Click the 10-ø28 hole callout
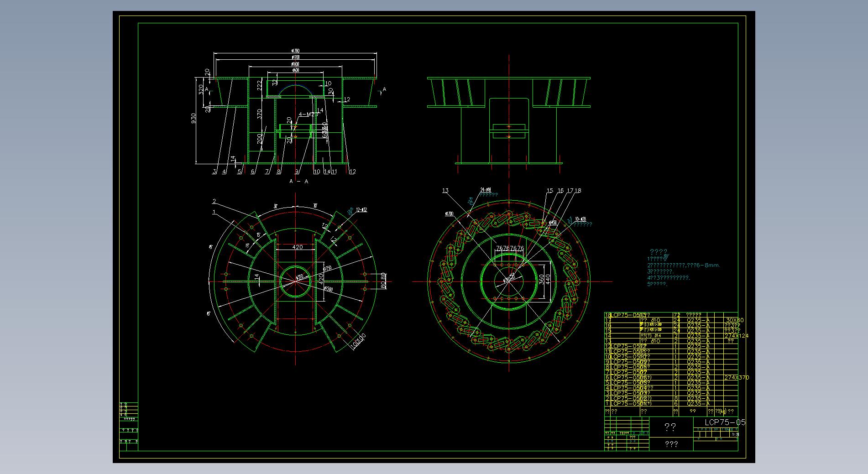The width and height of the screenshot is (868, 474). (580, 219)
